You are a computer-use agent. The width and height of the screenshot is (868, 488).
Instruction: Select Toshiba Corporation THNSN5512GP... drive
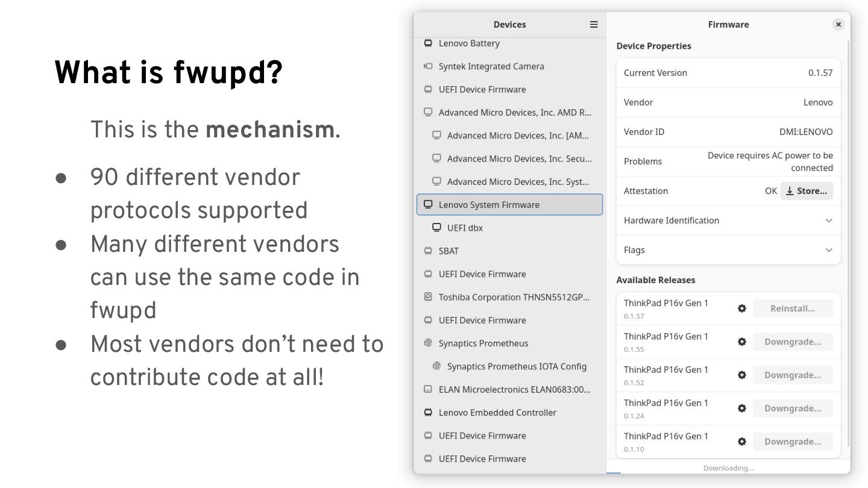pos(509,297)
